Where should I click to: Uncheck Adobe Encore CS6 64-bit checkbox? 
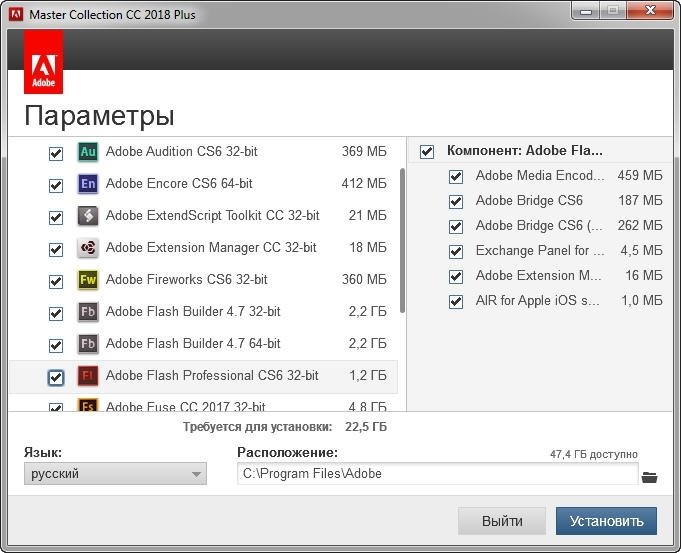pos(56,185)
